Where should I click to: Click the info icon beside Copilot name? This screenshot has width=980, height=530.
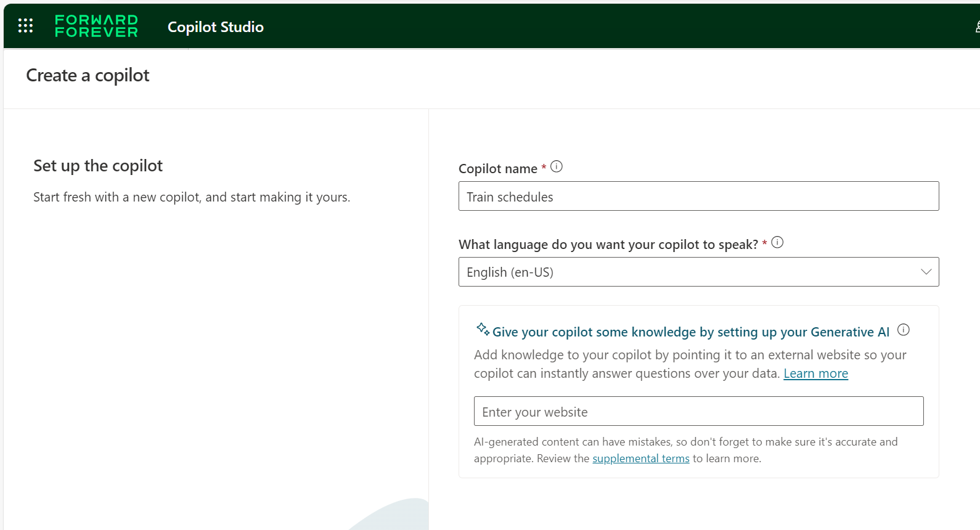pos(557,166)
